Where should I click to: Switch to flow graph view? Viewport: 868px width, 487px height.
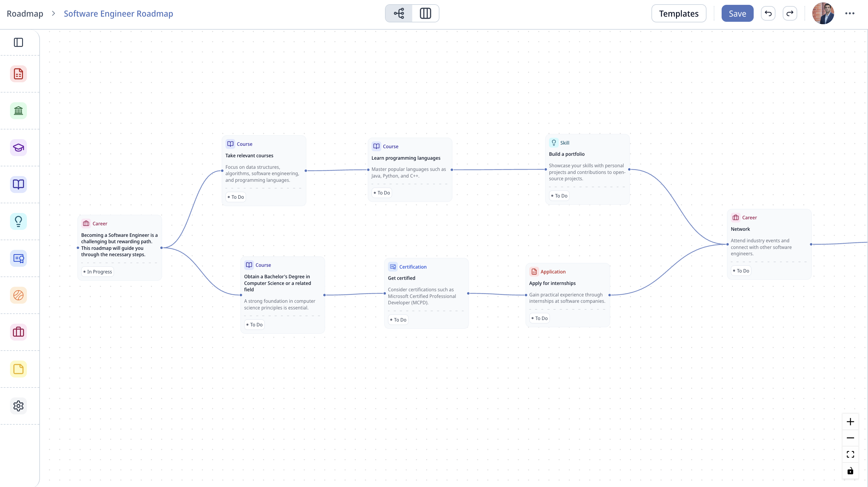click(399, 14)
